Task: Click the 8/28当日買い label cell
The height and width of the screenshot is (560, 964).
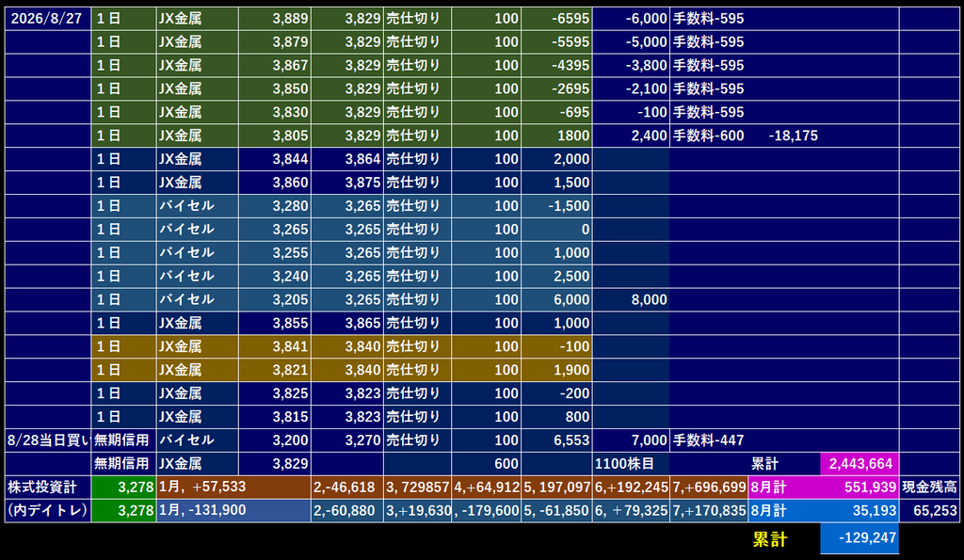Action: [x=48, y=440]
